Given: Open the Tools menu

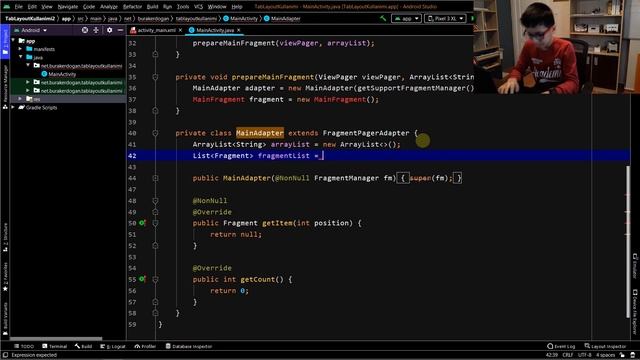Looking at the screenshot, I should [x=183, y=7].
